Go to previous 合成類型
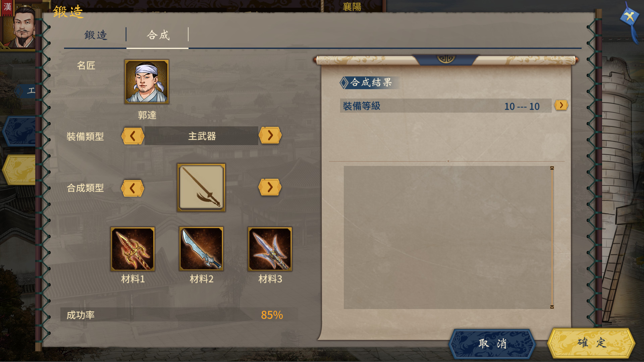 pyautogui.click(x=132, y=188)
